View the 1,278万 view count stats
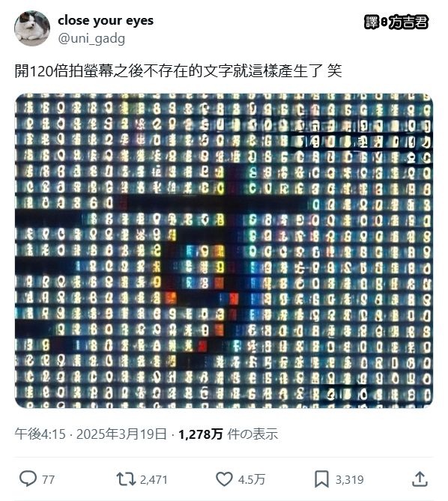The width and height of the screenshot is (448, 501). click(200, 434)
